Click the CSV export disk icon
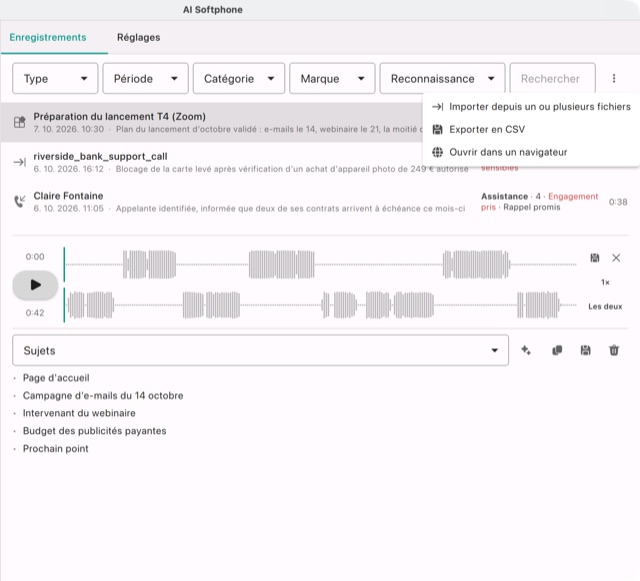 click(438, 129)
